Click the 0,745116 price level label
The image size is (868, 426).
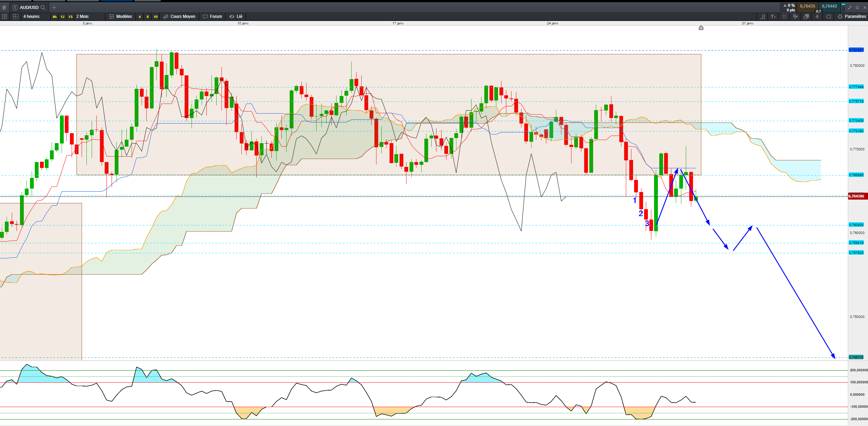point(856,358)
